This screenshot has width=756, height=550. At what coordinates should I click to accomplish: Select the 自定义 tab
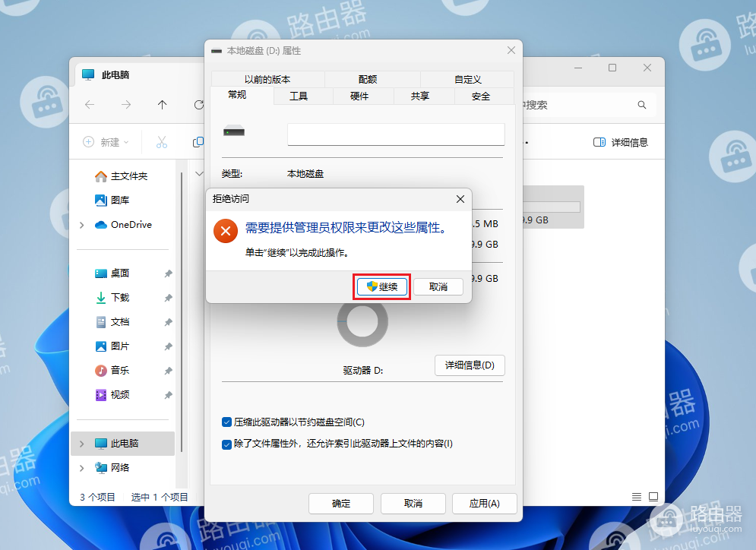[468, 79]
